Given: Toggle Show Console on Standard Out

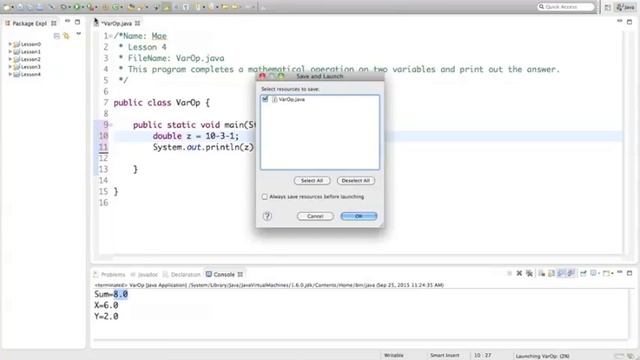Looking at the screenshot, I should (561, 273).
